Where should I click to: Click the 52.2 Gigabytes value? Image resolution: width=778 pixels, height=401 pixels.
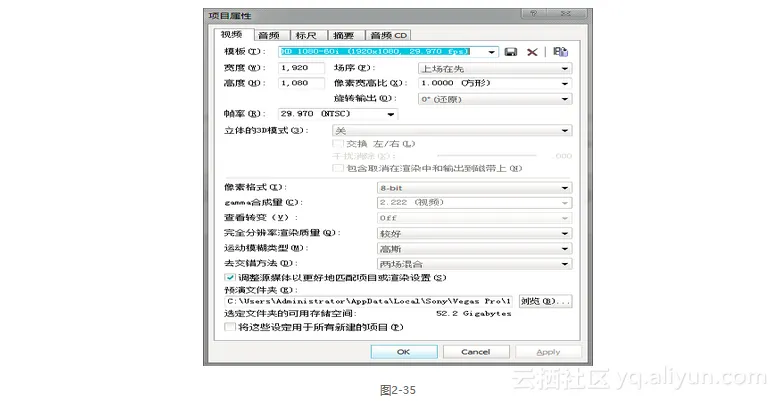[474, 314]
